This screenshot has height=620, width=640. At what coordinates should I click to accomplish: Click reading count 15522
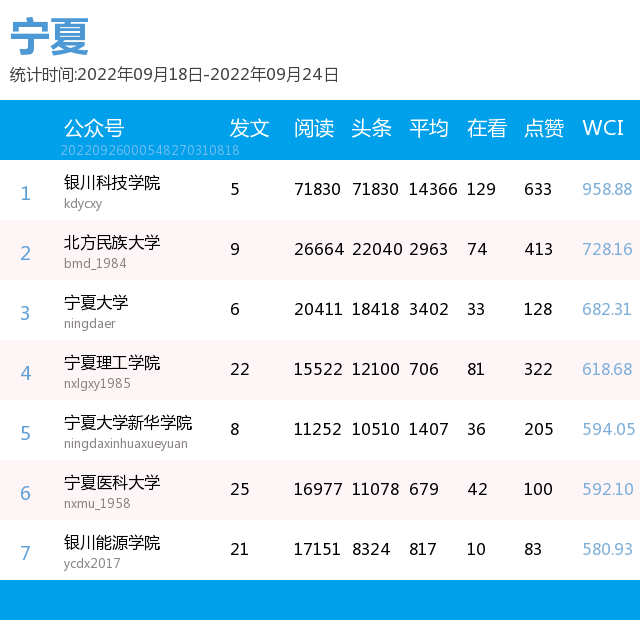(318, 369)
